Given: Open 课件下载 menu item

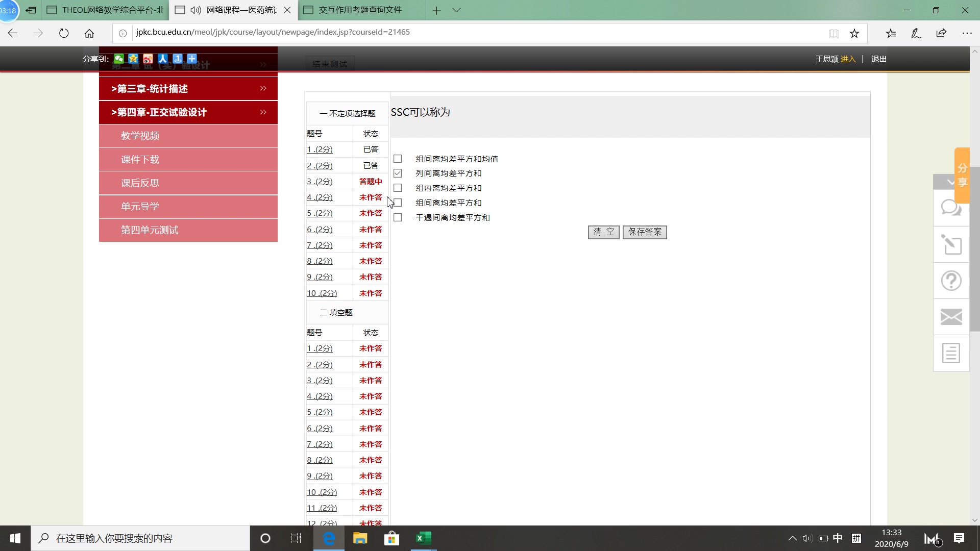Looking at the screenshot, I should pos(188,160).
